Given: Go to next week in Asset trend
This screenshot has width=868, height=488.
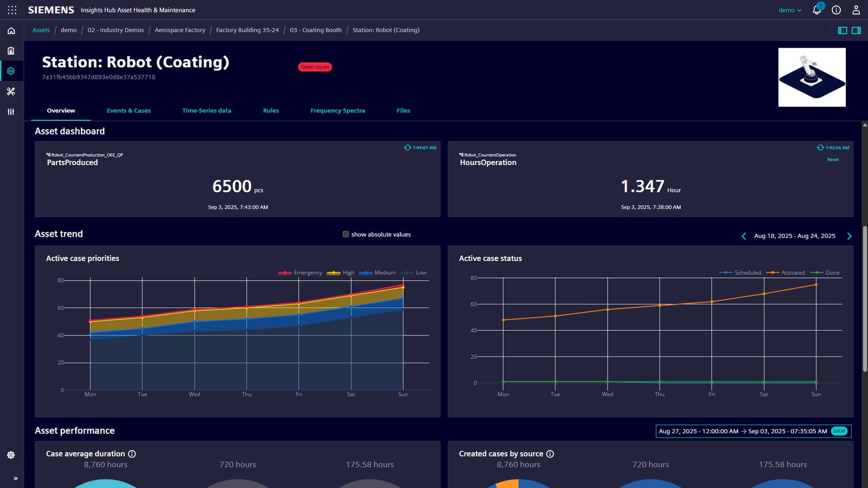Looking at the screenshot, I should 850,236.
